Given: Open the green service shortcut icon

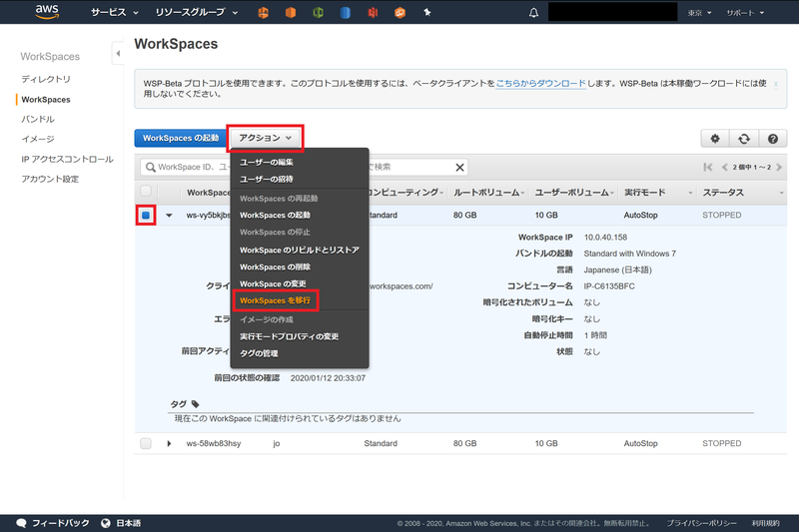Looking at the screenshot, I should (x=318, y=13).
